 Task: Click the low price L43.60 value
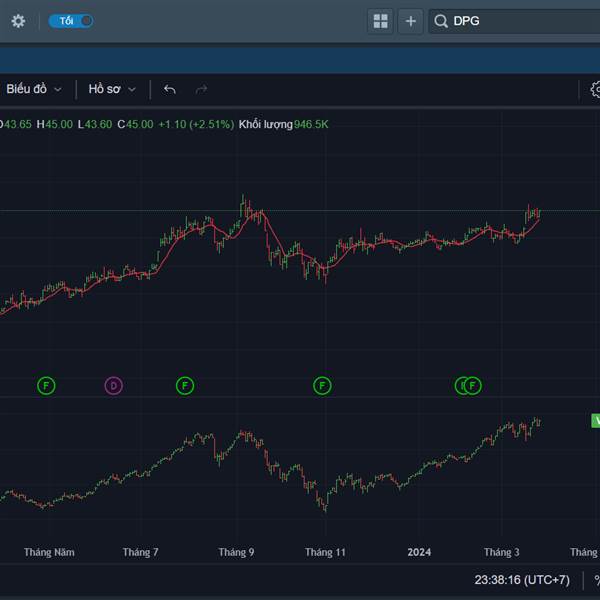(95, 124)
